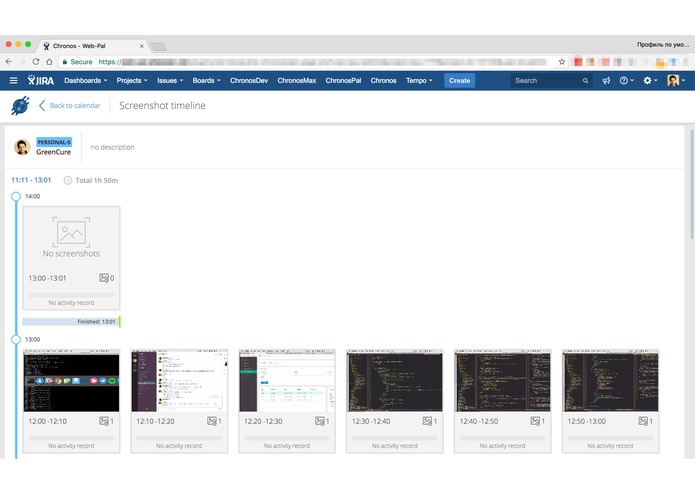Click the 'no description' text
Image resolution: width=695 pixels, height=494 pixels.
click(x=113, y=147)
